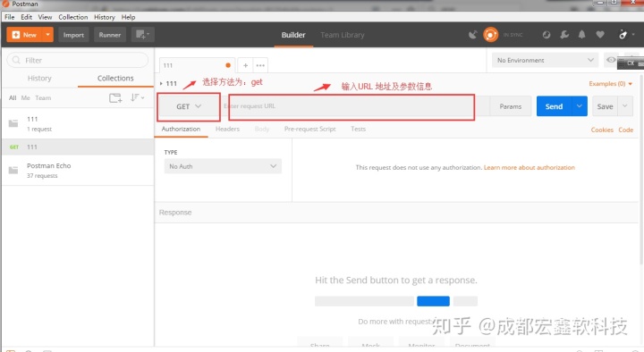Viewport: 644px width, 352px height.
Task: Open the Cookies link
Action: [602, 130]
